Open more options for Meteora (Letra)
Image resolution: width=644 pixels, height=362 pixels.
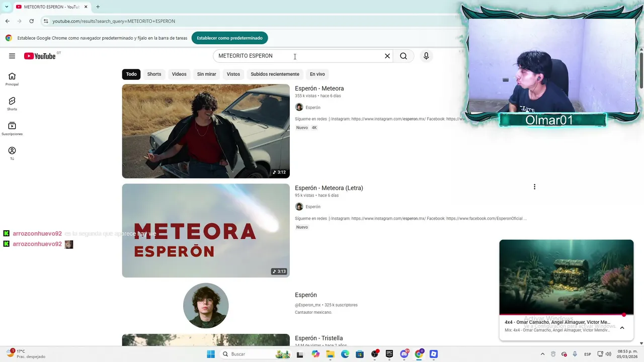pyautogui.click(x=534, y=187)
